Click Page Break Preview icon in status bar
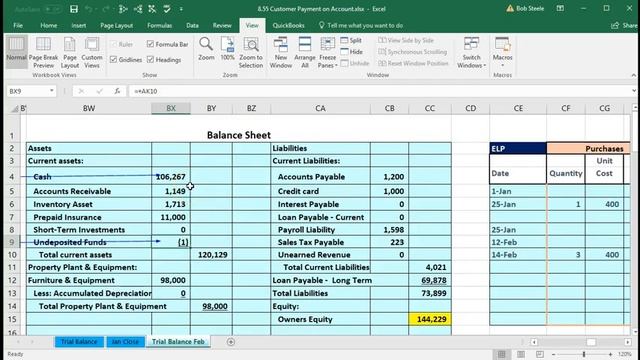 click(x=540, y=354)
